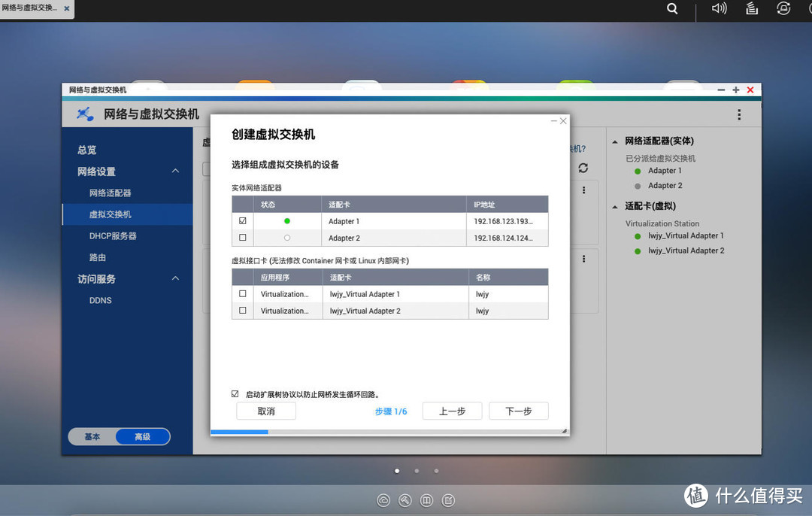Image resolution: width=812 pixels, height=516 pixels.
Task: Click the dialog resize grip corner
Action: [565, 431]
